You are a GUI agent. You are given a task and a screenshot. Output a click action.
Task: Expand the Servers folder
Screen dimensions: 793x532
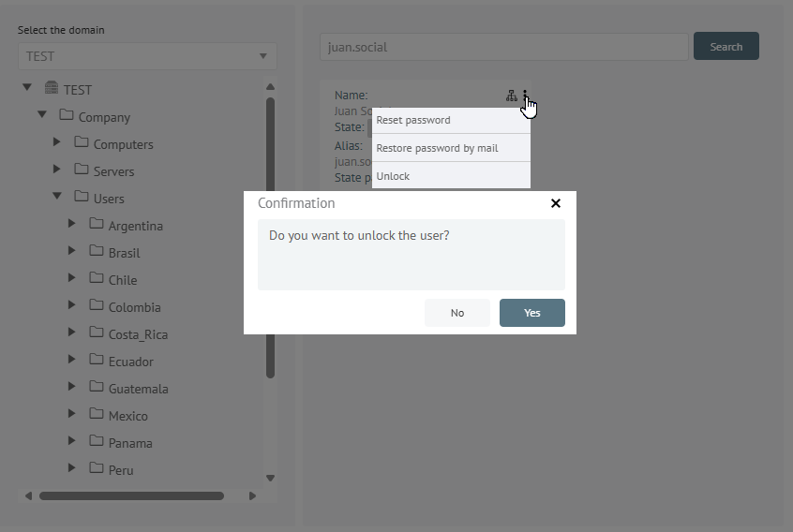tap(56, 170)
